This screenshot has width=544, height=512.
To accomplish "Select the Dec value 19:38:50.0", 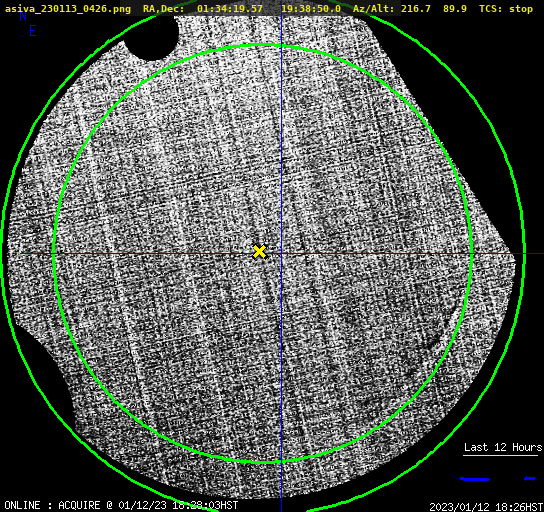I will (x=311, y=9).
